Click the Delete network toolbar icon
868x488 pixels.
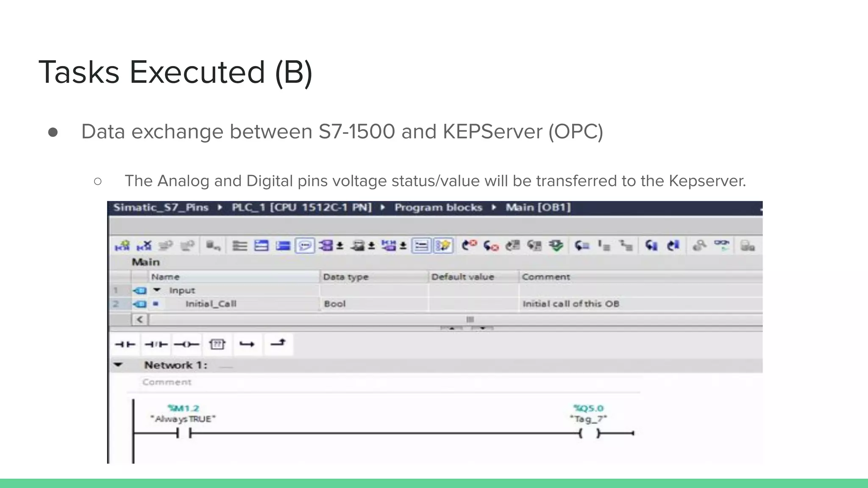click(144, 246)
